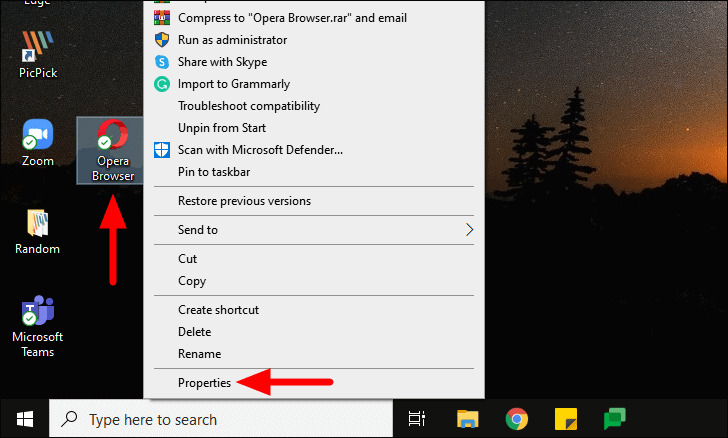Launch Google Chrome from the taskbar
The height and width of the screenshot is (438, 728).
point(516,418)
